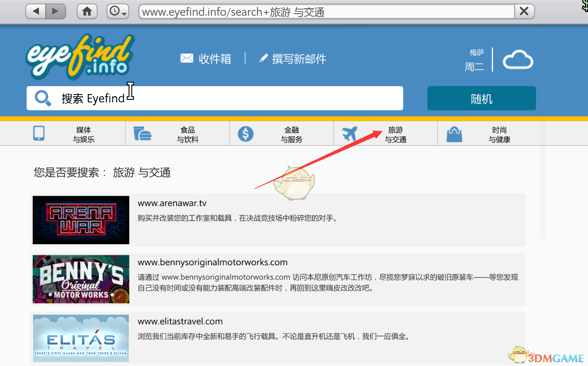
Task: Open 收件箱 inbox link
Action: pos(215,59)
